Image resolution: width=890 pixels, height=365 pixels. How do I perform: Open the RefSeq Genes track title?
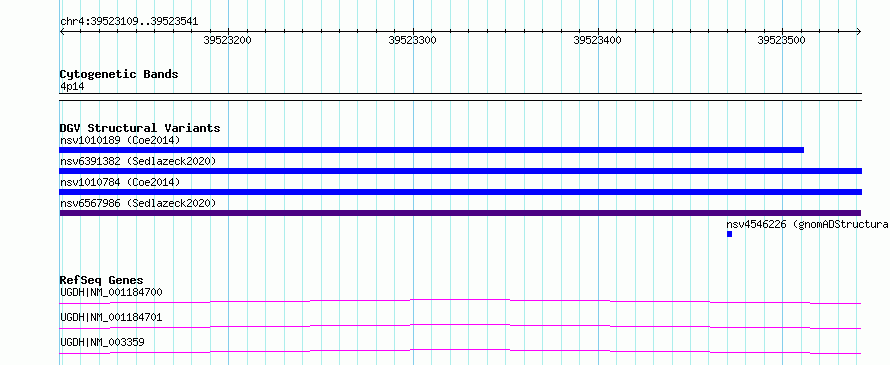102,280
